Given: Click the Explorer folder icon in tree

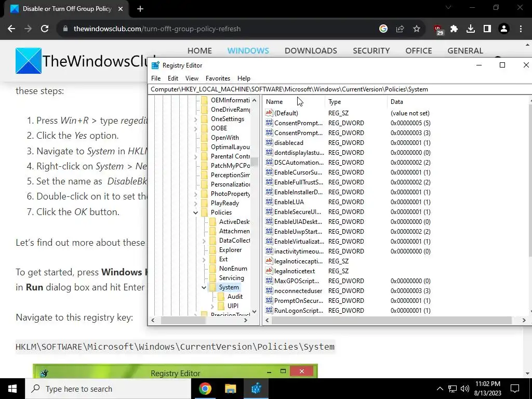Looking at the screenshot, I should click(212, 250).
